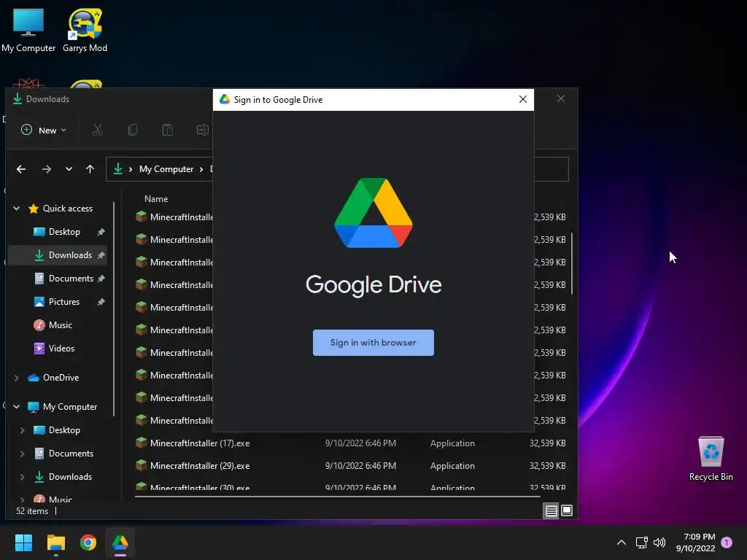Screen dimensions: 747x560
Task: Switch to details view layout icon
Action: coord(551,511)
